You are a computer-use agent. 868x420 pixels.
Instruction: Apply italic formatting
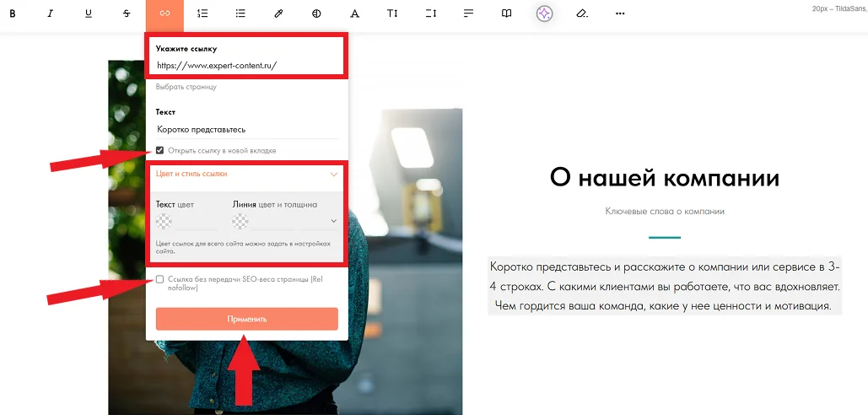click(50, 13)
